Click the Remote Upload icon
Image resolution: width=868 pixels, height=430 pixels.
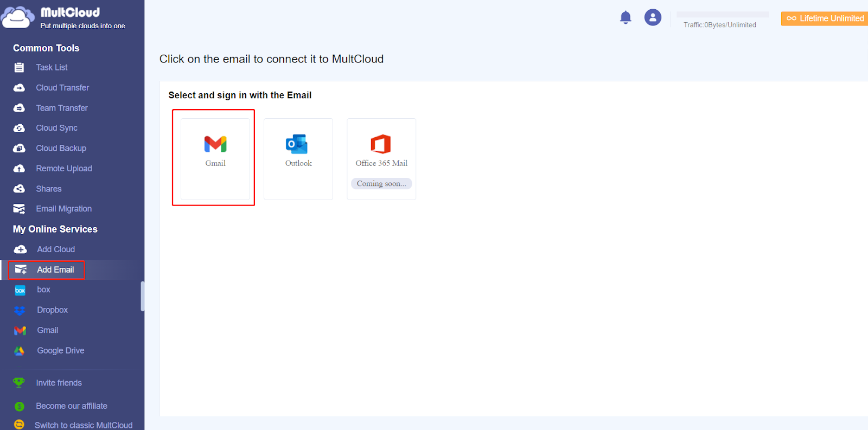pyautogui.click(x=19, y=169)
